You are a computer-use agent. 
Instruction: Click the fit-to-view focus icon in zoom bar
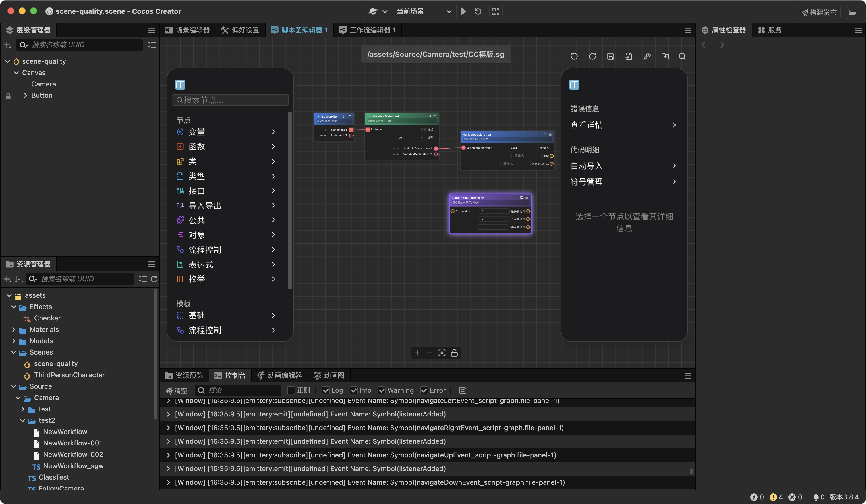pyautogui.click(x=442, y=353)
